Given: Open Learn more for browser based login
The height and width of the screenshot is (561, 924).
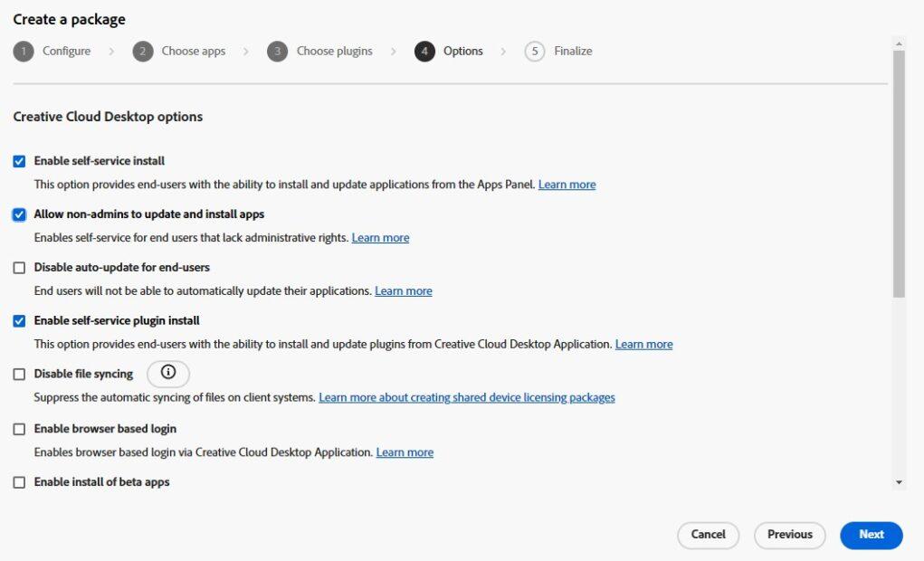Looking at the screenshot, I should tap(404, 452).
